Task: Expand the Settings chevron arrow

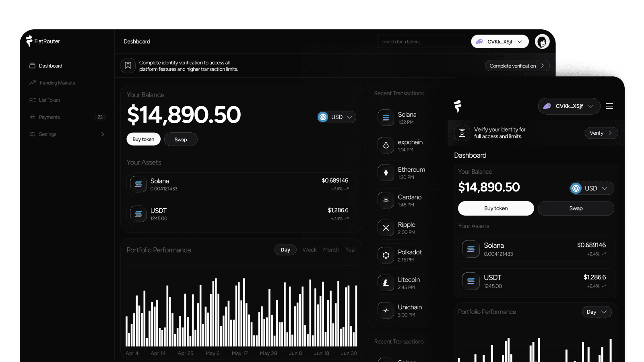Action: [x=102, y=134]
